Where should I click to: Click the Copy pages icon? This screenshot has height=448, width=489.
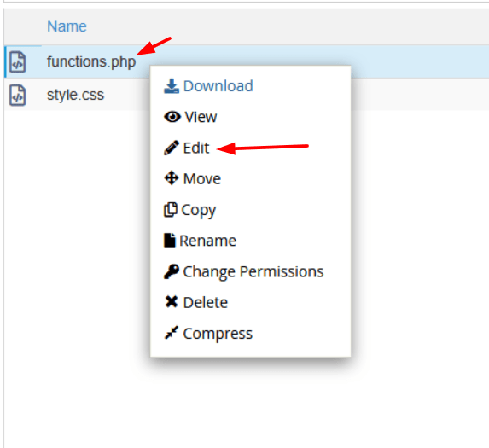(x=171, y=210)
